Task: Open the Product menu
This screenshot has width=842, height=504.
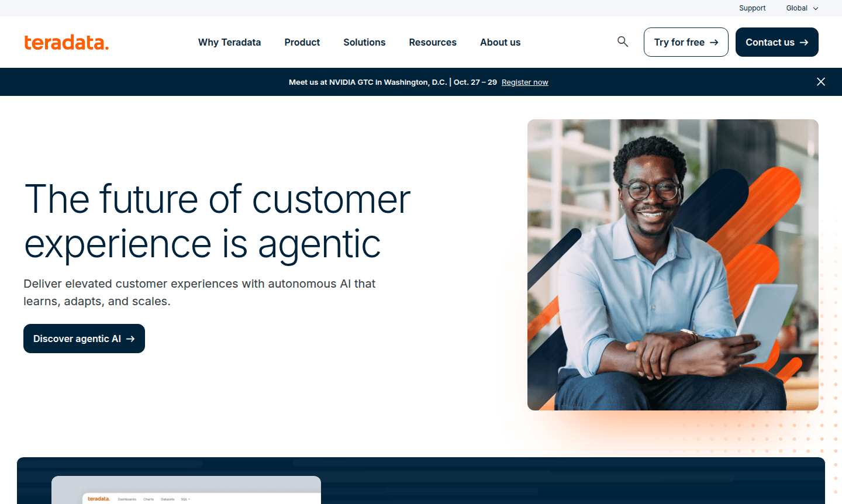Action: click(302, 42)
